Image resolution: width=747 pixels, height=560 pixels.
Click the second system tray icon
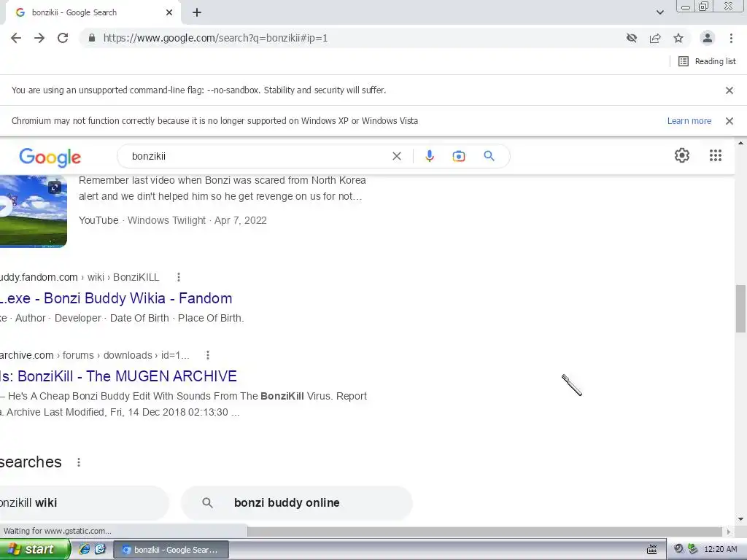693,550
